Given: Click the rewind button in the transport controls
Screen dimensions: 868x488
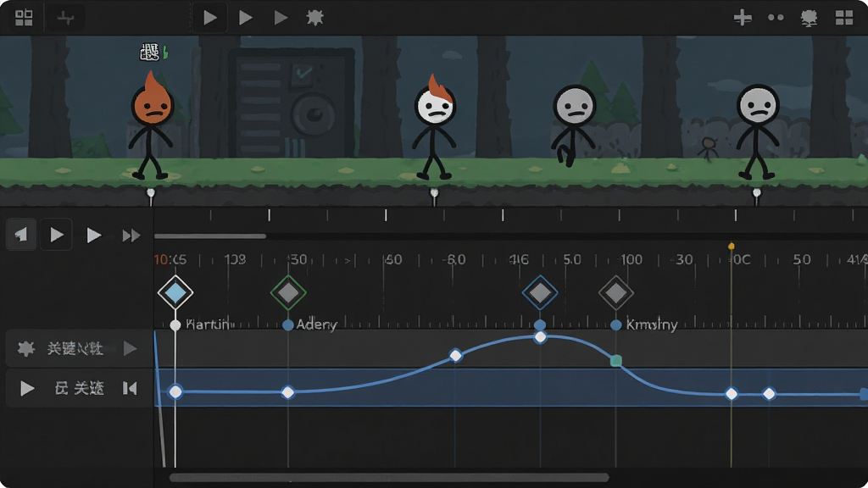Looking at the screenshot, I should pos(21,235).
